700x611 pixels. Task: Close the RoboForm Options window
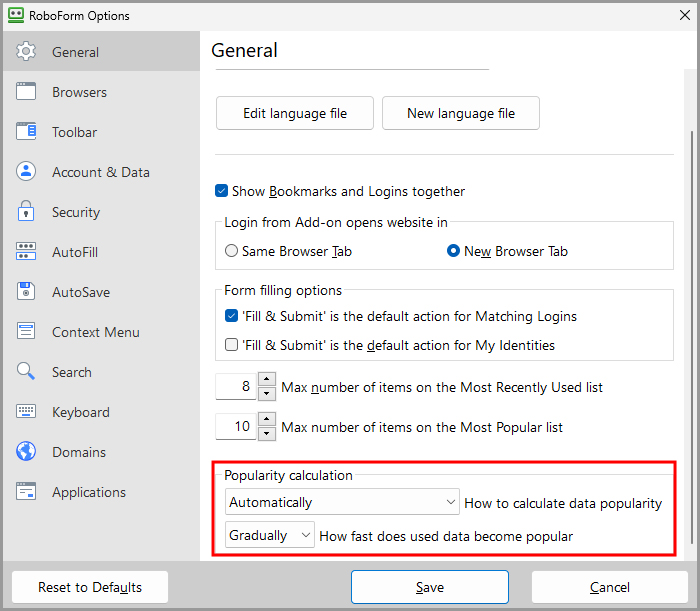pos(685,15)
